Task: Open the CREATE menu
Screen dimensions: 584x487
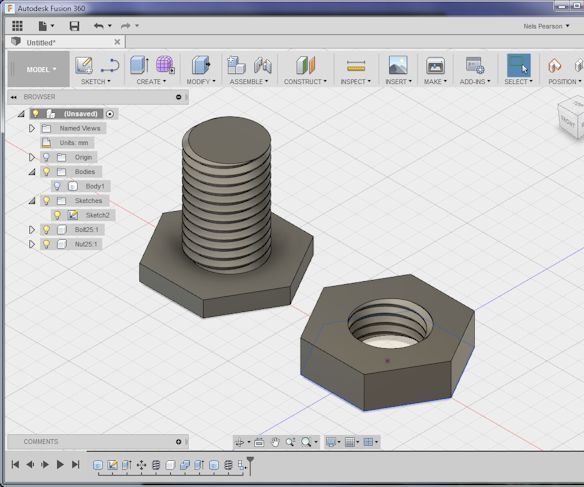Action: pyautogui.click(x=151, y=82)
